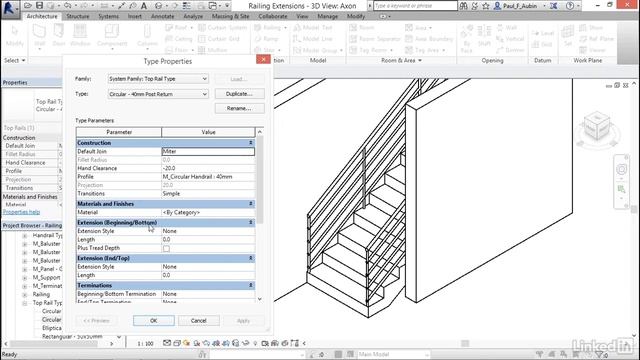Click the Subscription Center icon beside binoculars
Screen dimensions: 640x360
tap(475, 6)
